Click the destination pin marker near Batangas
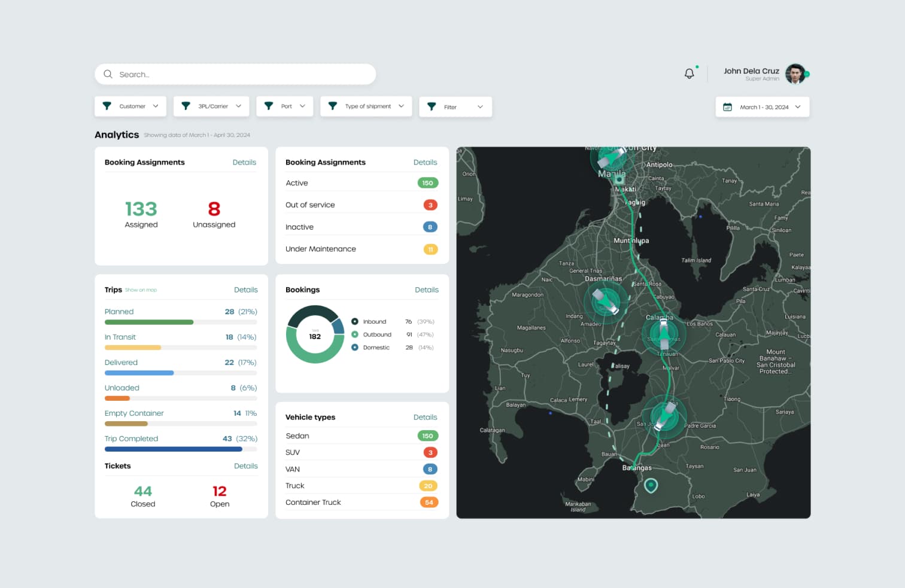Image resolution: width=905 pixels, height=588 pixels. (651, 485)
